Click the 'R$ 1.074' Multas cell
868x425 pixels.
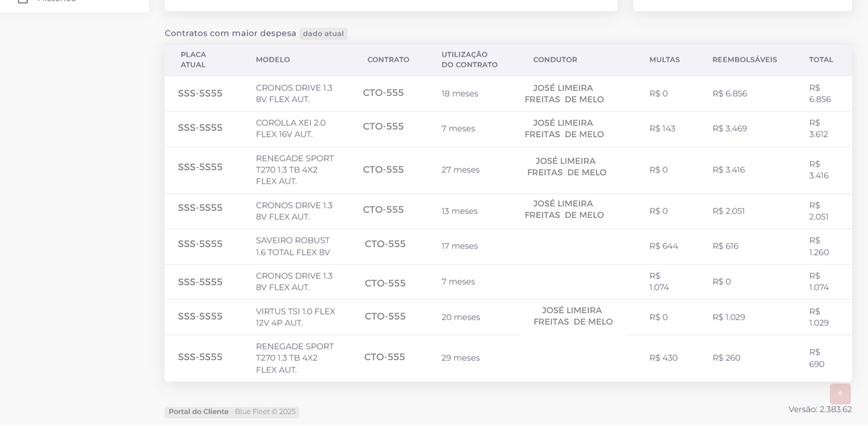click(x=660, y=281)
